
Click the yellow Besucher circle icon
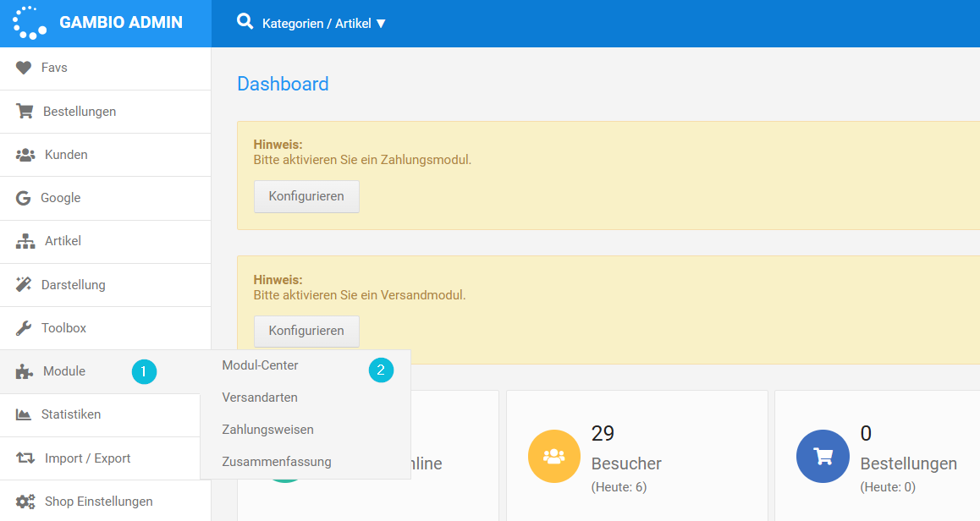(x=554, y=456)
